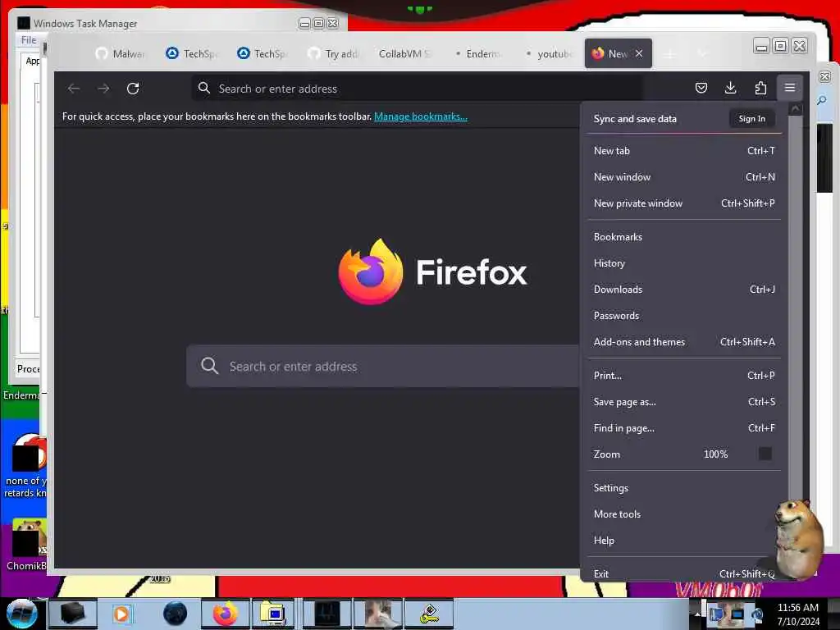Screen dimensions: 840x630
Task: Open the File menu in Task Manager
Action: tap(29, 40)
